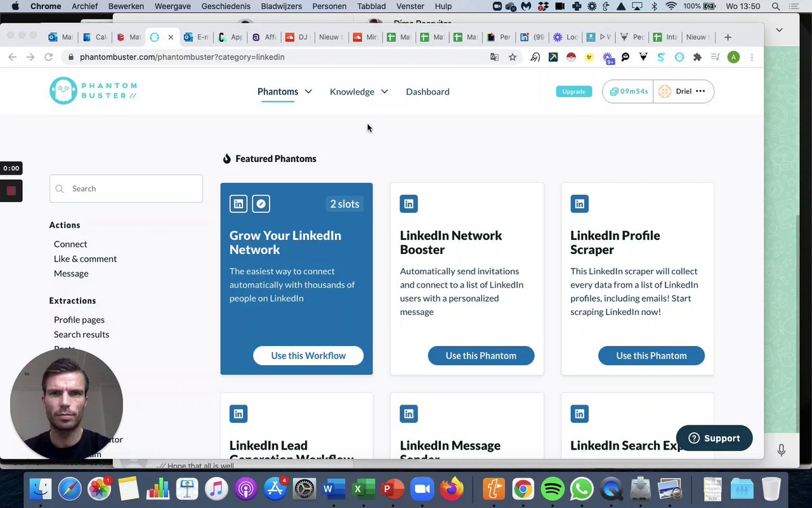Open Zoom from the dock

tap(422, 489)
